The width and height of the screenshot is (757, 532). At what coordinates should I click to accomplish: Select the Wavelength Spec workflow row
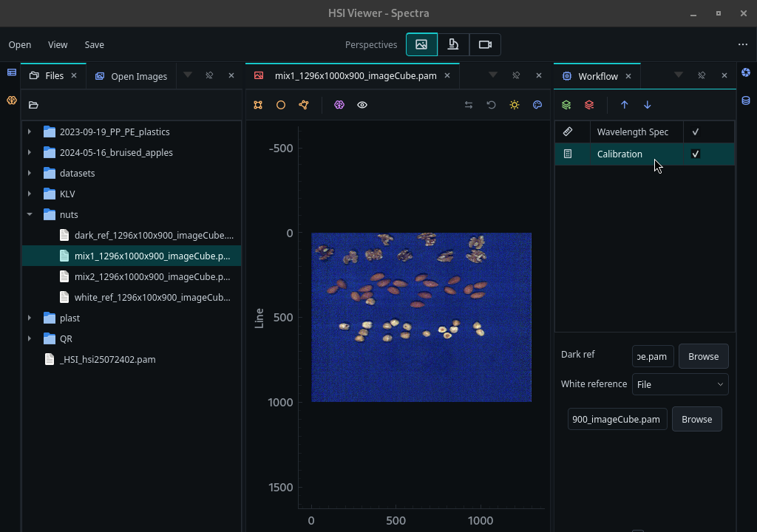[x=645, y=132]
